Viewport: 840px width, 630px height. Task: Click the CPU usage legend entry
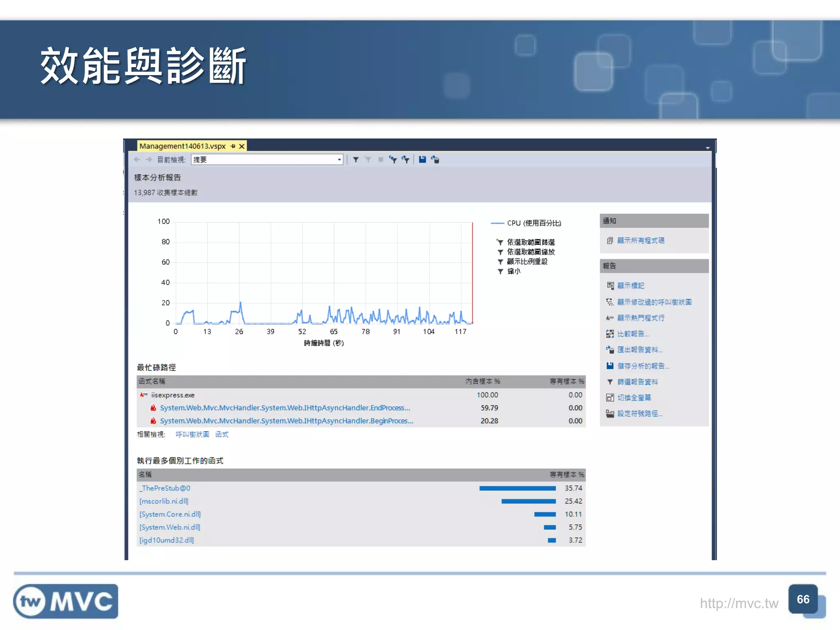pyautogui.click(x=526, y=223)
